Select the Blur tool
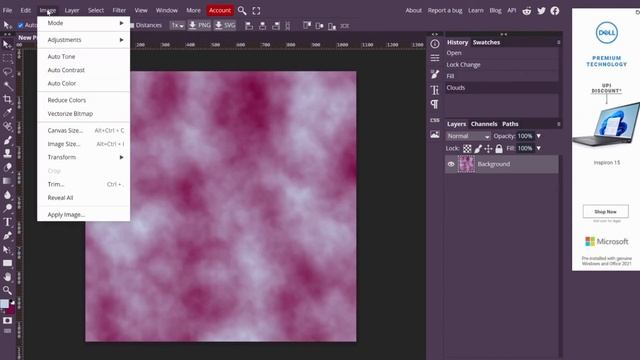Image resolution: width=640 pixels, height=360 pixels. tap(7, 195)
